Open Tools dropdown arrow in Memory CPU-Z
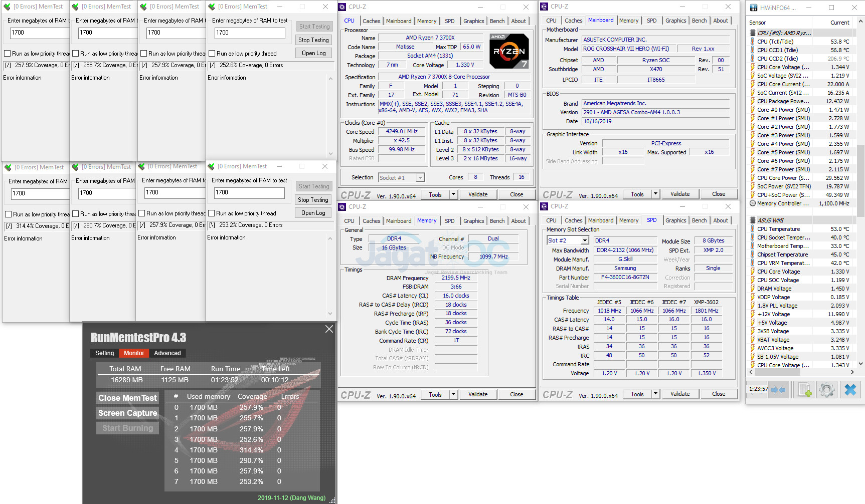Viewport: 865px width, 504px height. click(x=453, y=395)
